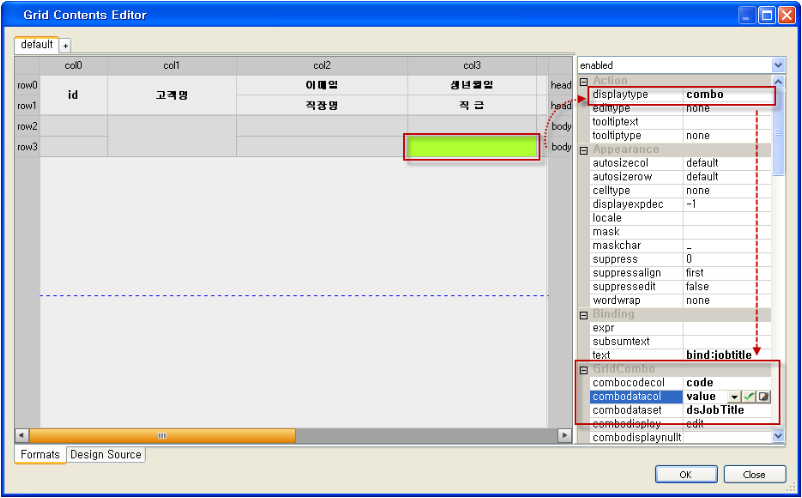The height and width of the screenshot is (498, 802).
Task: Select the highlighted green cell in col3 row3
Action: (472, 147)
